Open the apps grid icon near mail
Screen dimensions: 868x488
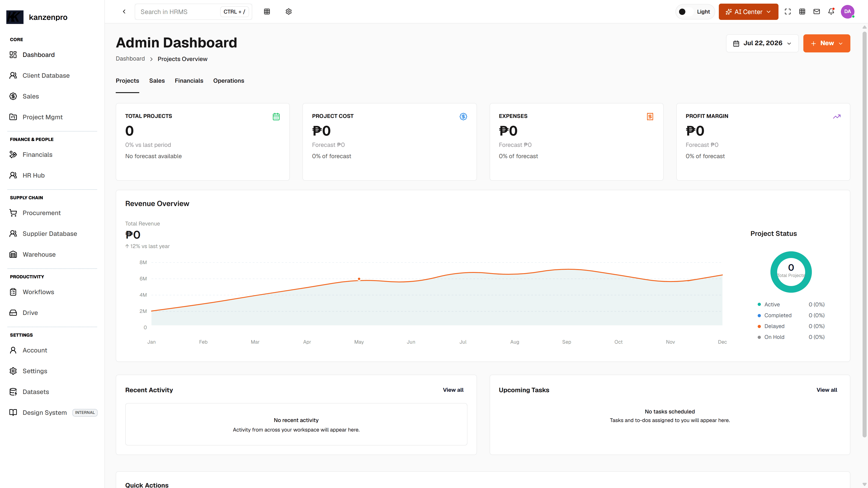[802, 12]
